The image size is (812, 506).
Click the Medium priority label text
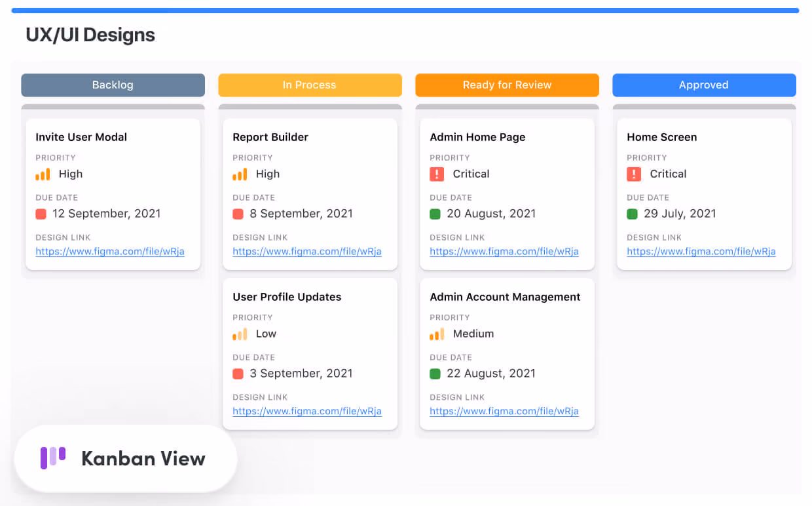[473, 334]
